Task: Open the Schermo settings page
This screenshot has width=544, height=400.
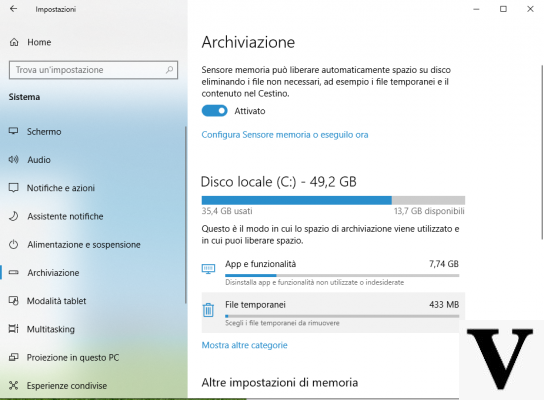Action: tap(44, 132)
